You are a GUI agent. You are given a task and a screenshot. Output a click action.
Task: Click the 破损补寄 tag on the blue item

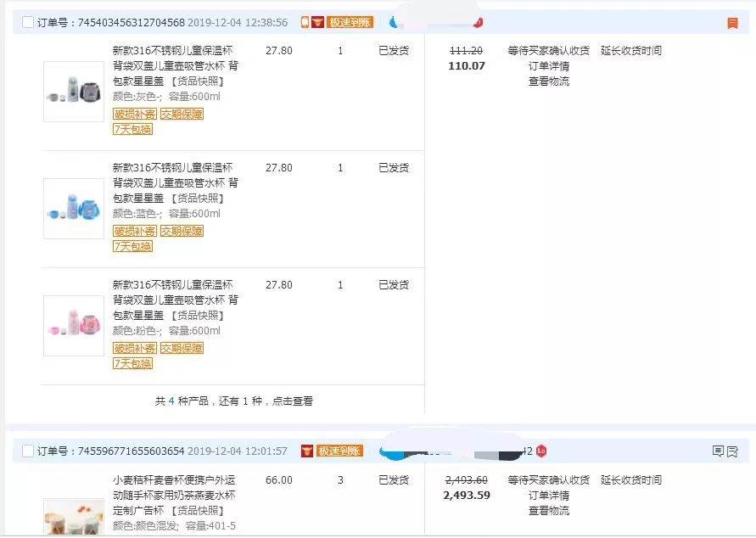click(x=134, y=231)
